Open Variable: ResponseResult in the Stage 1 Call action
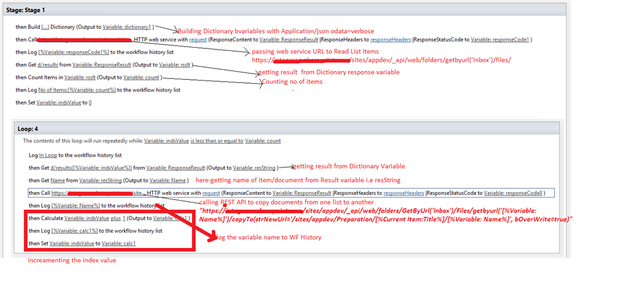 click(x=289, y=40)
